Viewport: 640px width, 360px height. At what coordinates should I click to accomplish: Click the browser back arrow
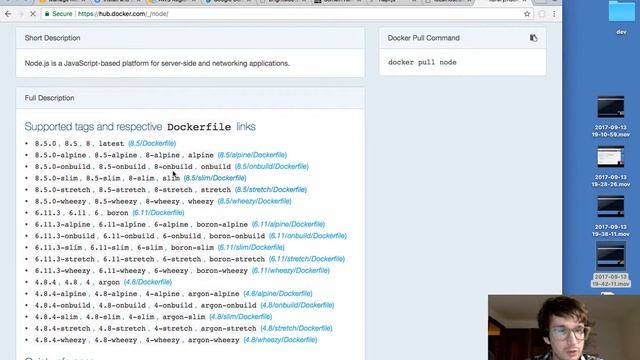8,14
